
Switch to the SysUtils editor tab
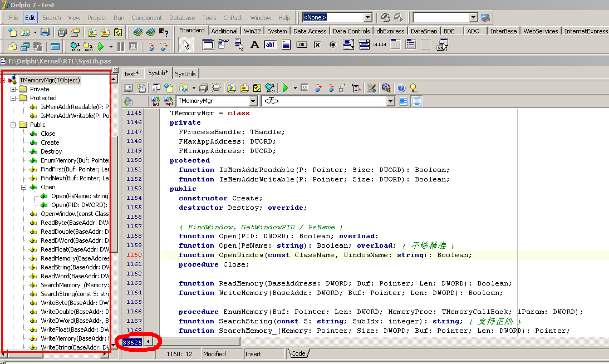[x=185, y=74]
